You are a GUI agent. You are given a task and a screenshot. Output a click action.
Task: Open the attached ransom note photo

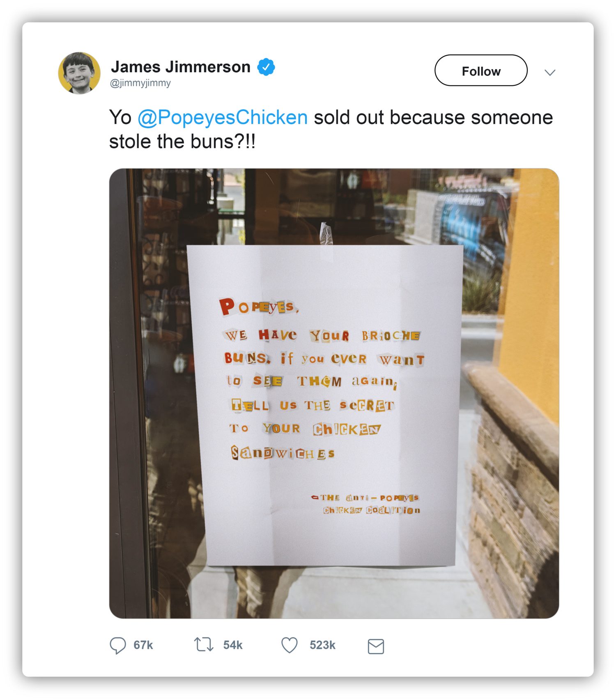point(334,393)
